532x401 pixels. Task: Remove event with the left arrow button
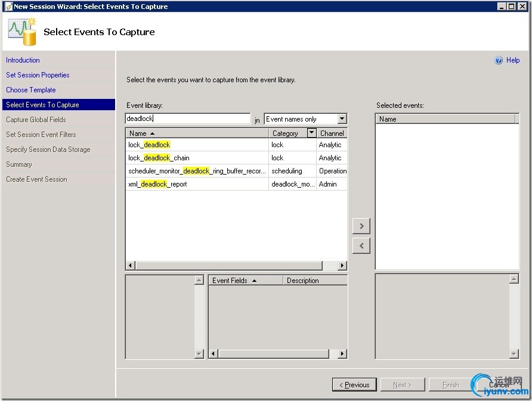[361, 245]
